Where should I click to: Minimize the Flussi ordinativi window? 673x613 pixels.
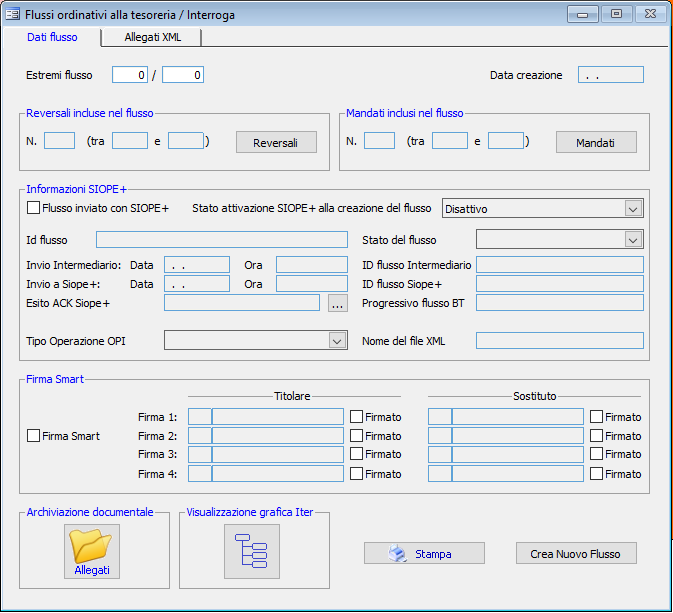tap(582, 15)
